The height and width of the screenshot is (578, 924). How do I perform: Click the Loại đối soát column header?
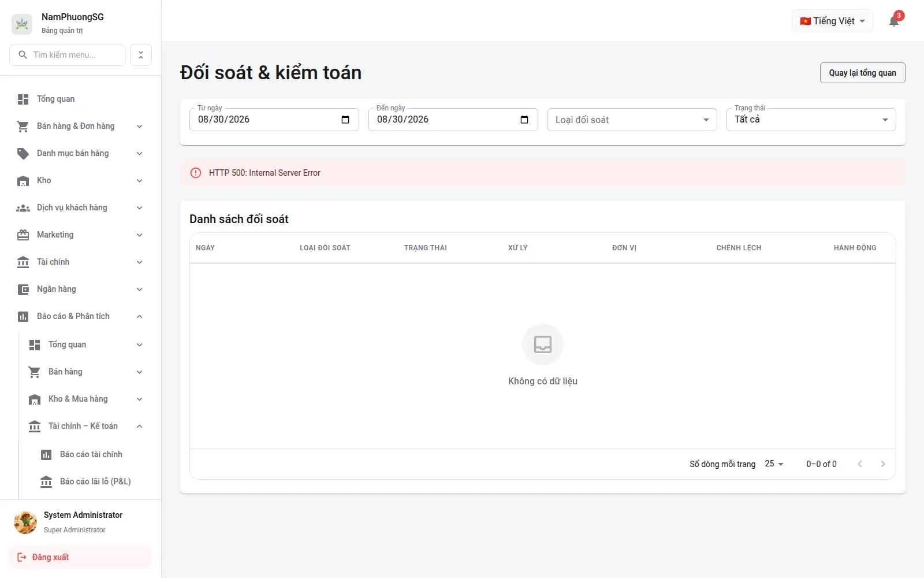[x=325, y=248]
